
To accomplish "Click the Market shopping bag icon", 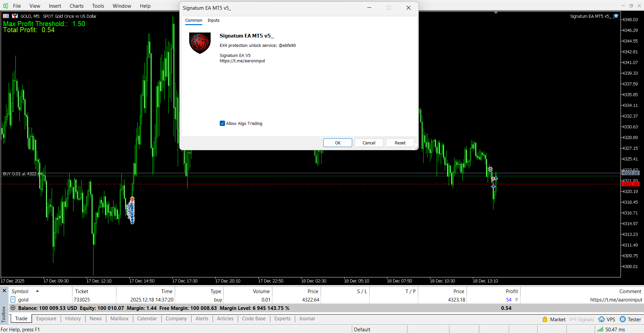I will pyautogui.click(x=545, y=319).
